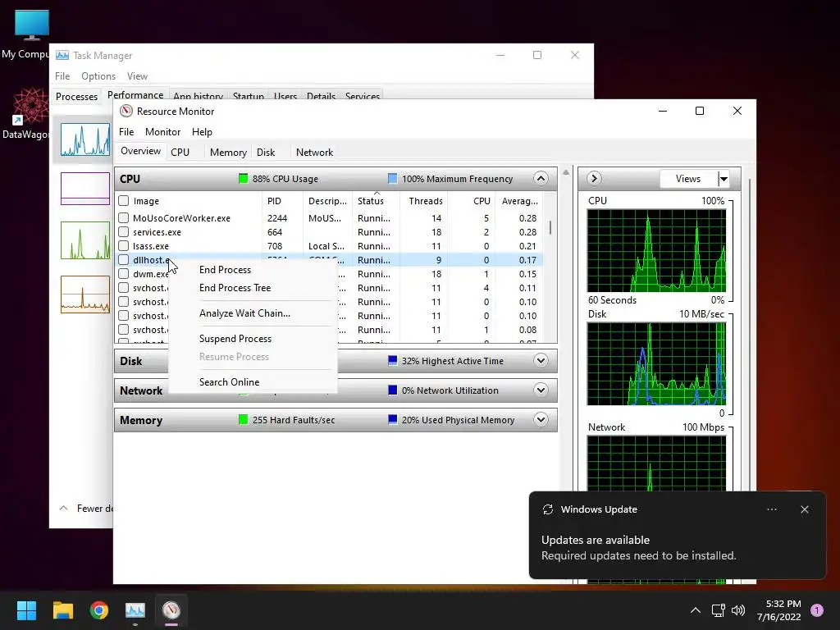The height and width of the screenshot is (630, 840).
Task: Dismiss the Windows Update notification
Action: point(805,509)
